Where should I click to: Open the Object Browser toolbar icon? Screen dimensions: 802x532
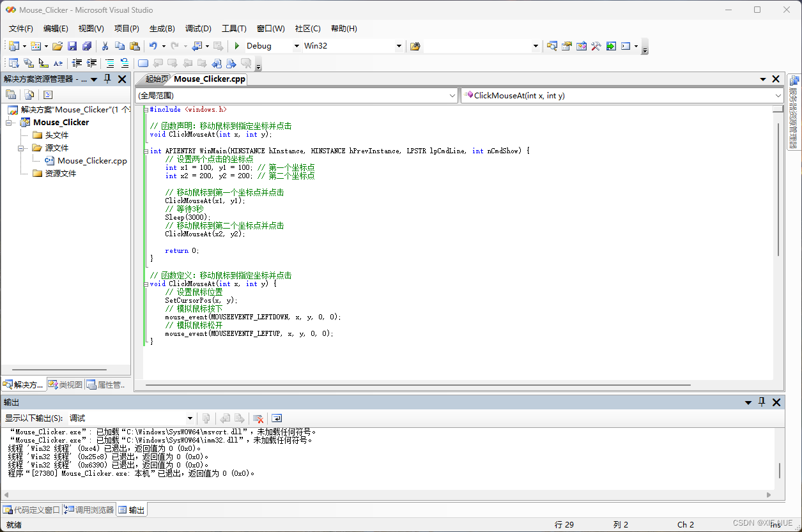pyautogui.click(x=581, y=46)
